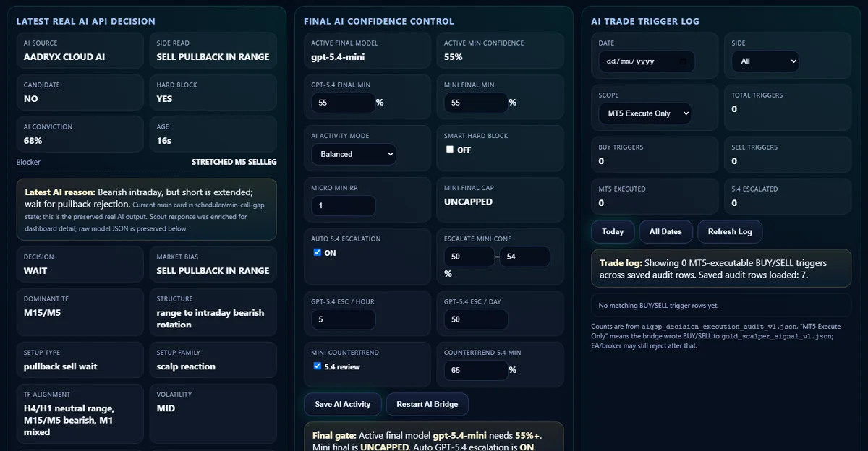Open the calendar picker in Date field

pos(684,61)
